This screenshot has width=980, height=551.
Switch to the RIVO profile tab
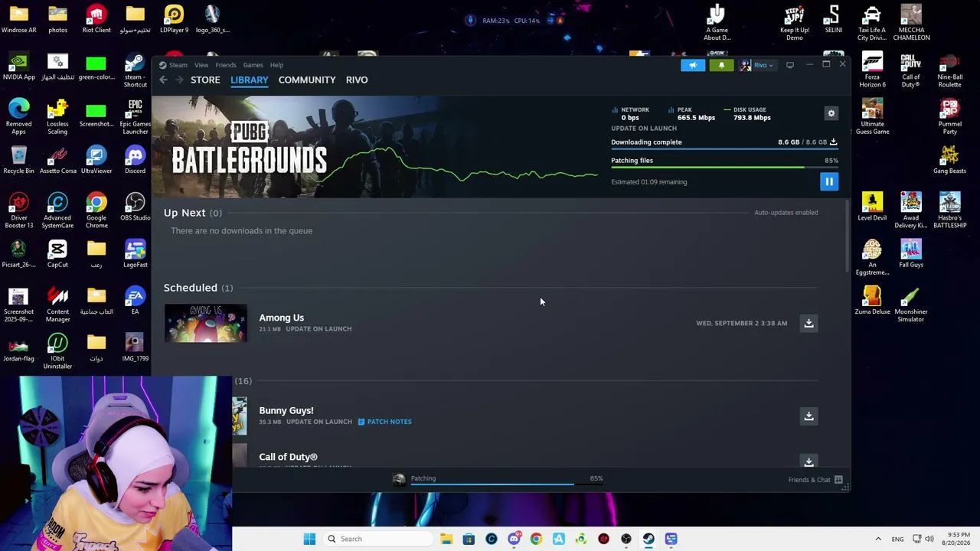coord(357,80)
